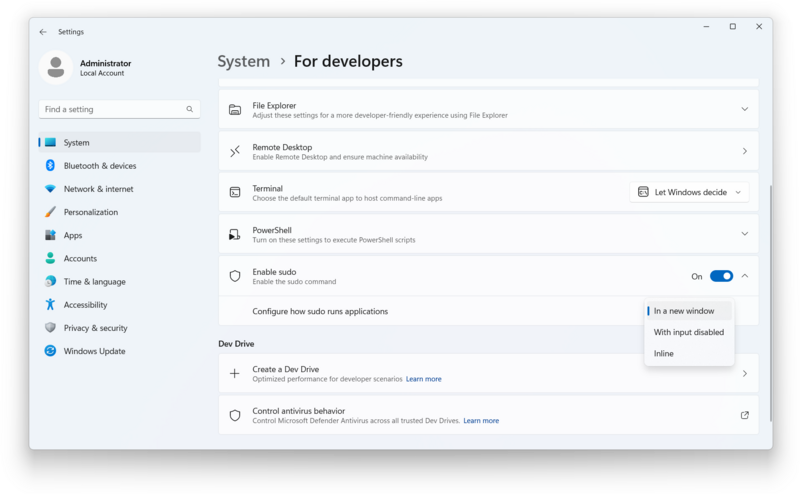Select "In a new window" option
Screen dimensions: 800x494
[x=684, y=311]
